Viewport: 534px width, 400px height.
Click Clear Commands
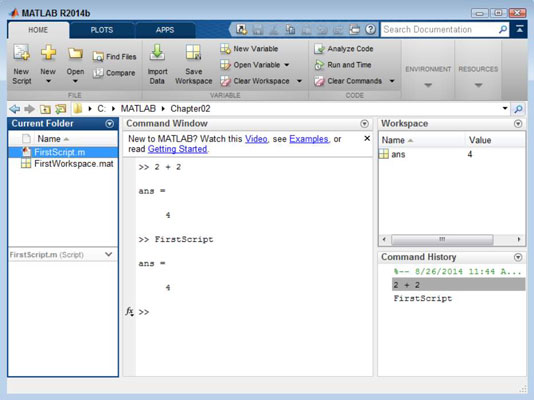coord(348,81)
